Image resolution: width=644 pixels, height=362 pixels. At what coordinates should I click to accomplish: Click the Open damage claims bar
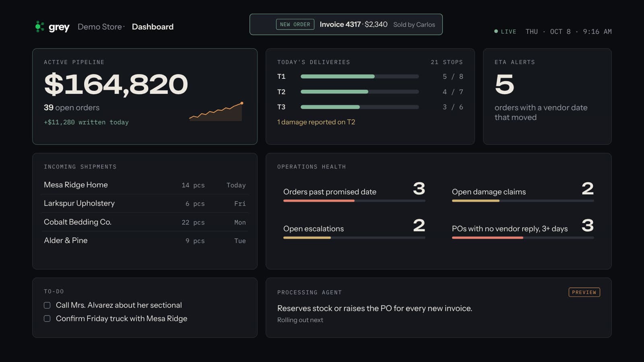(523, 201)
